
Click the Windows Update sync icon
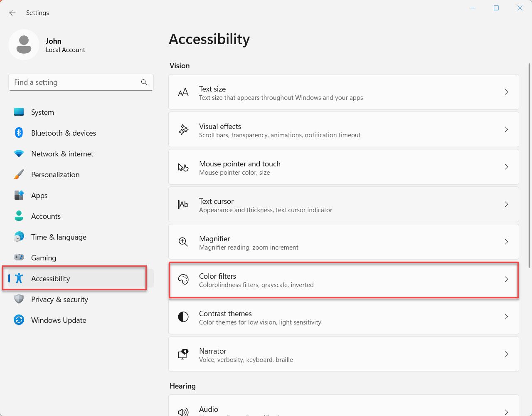coord(19,320)
